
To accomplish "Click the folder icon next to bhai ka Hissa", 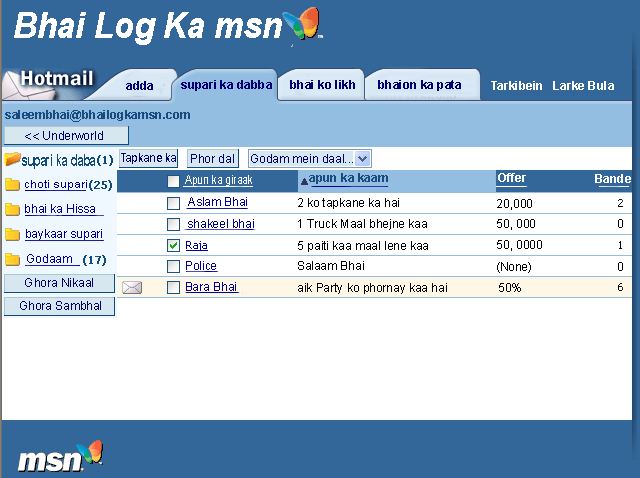I will tap(12, 210).
